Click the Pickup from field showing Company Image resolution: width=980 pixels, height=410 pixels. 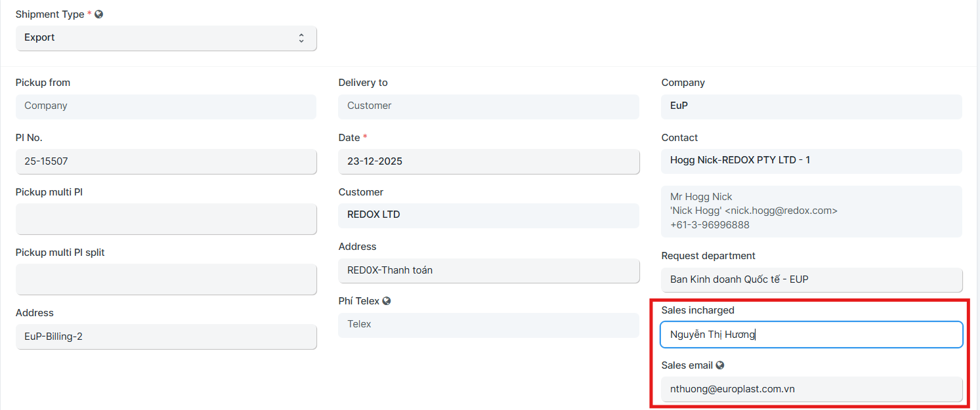[x=166, y=106]
